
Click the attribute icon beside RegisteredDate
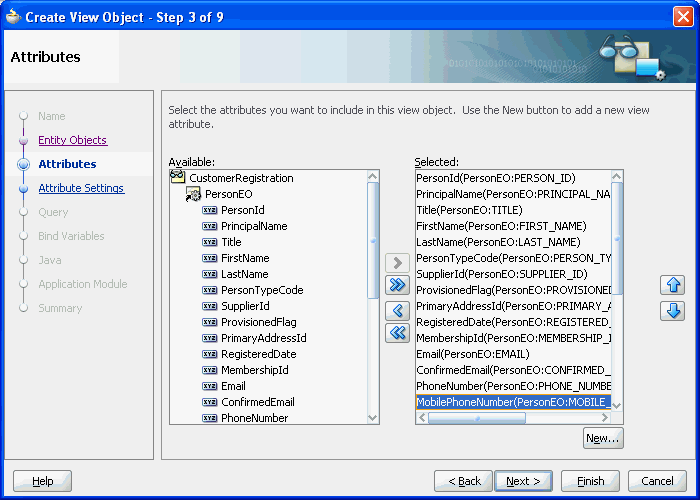(x=209, y=354)
